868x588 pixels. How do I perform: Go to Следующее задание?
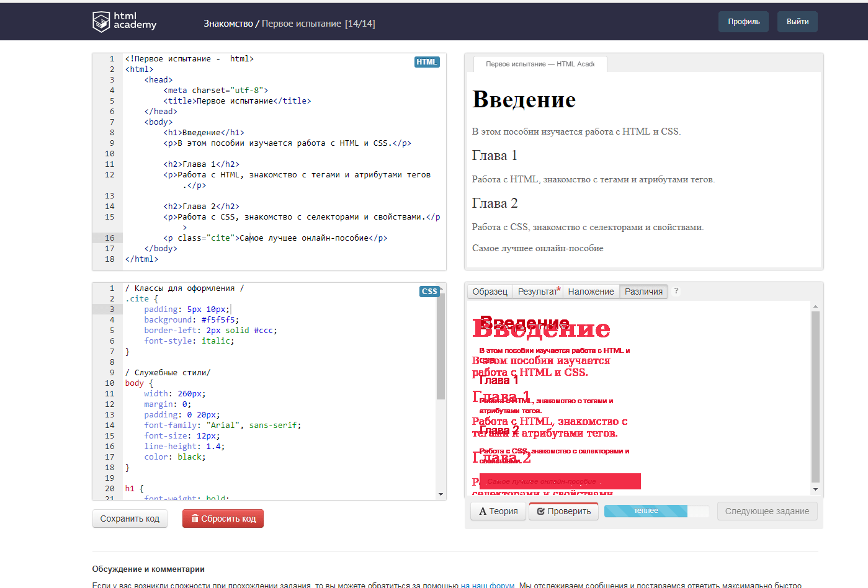click(x=767, y=511)
